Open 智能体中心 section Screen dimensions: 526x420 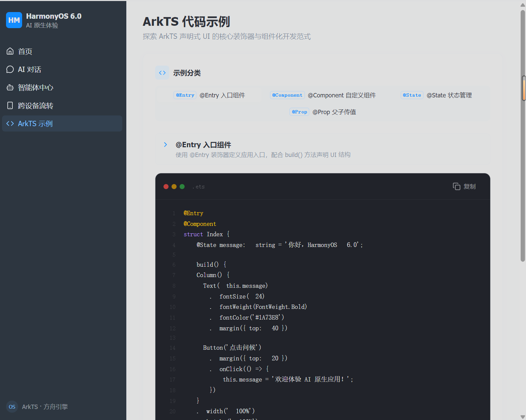click(62, 87)
